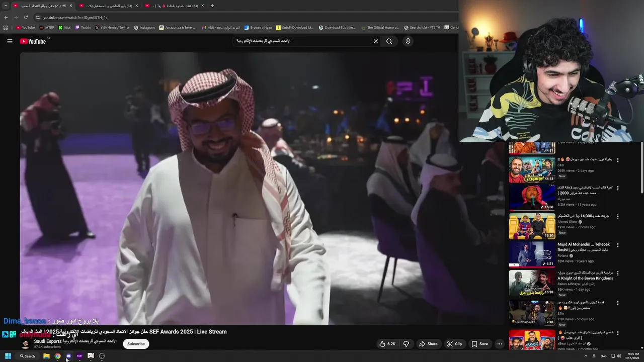
Task: Dislike the video with thumbs down
Action: coord(406,344)
